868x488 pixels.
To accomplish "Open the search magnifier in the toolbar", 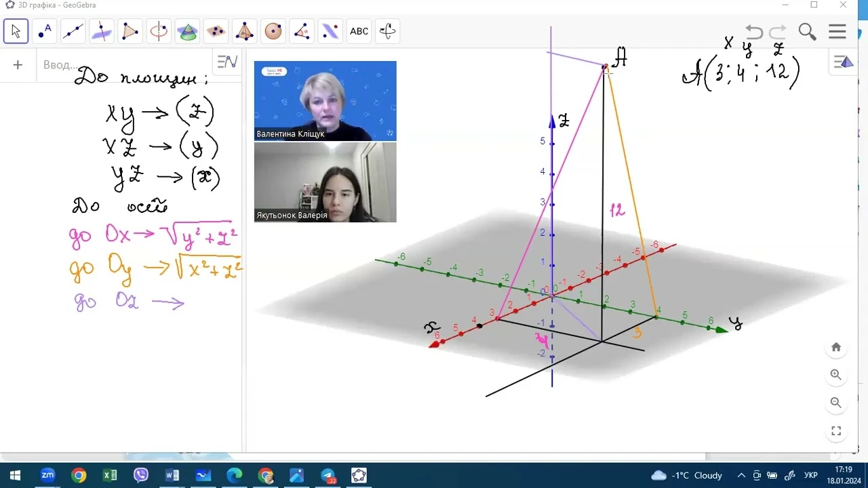I will click(807, 32).
